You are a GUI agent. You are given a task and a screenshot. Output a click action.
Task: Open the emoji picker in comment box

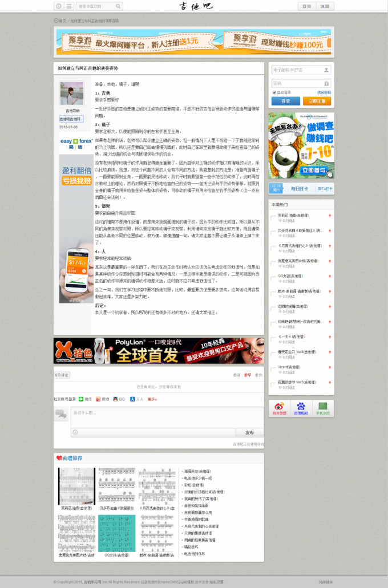tap(75, 432)
